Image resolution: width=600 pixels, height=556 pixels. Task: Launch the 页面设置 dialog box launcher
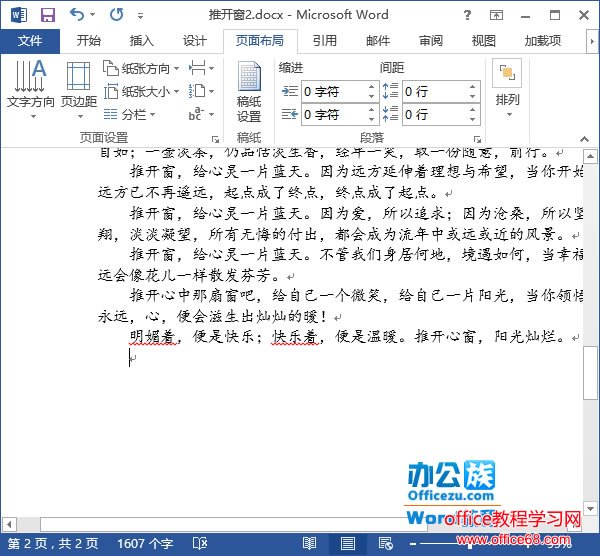click(x=216, y=139)
